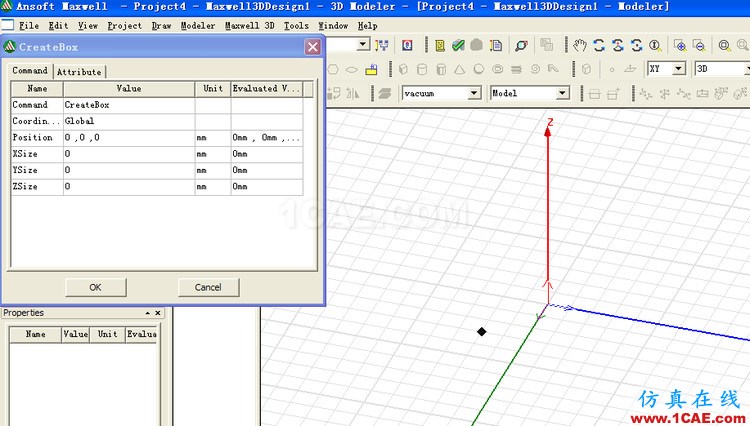This screenshot has width=750, height=426.
Task: Click OK in the CreateBox dialog
Action: tap(96, 287)
